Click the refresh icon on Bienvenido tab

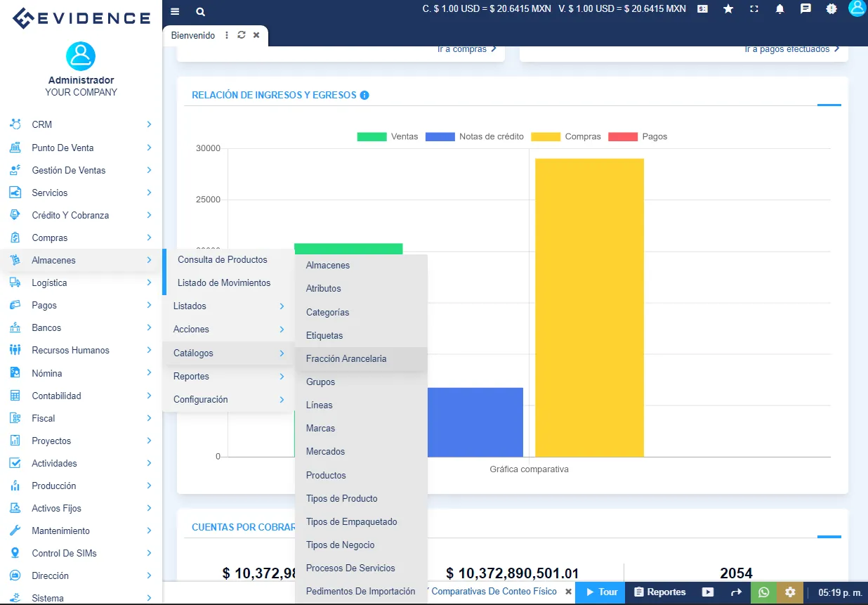[242, 35]
